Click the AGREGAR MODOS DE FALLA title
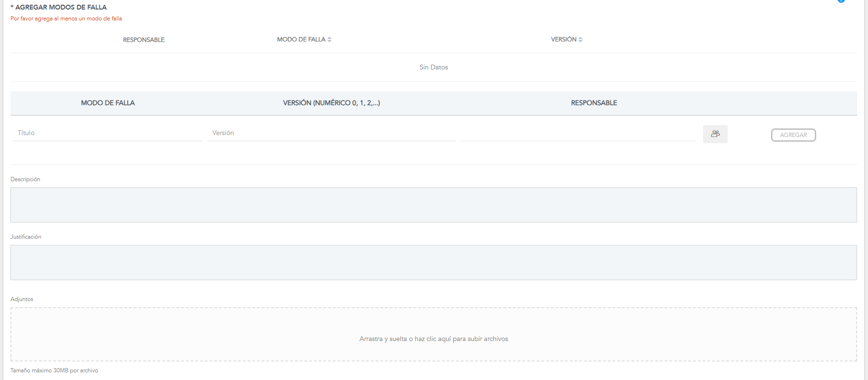This screenshot has height=380, width=868. click(61, 7)
